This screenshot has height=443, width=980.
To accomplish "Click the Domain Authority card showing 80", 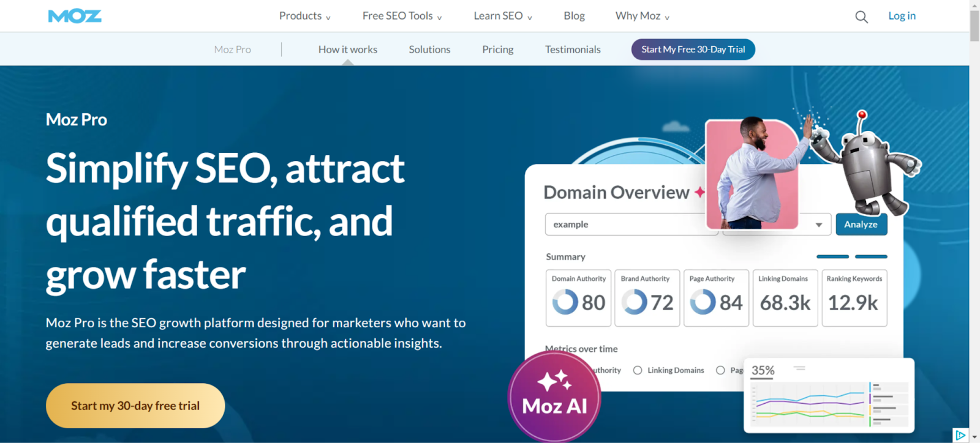I will click(578, 298).
